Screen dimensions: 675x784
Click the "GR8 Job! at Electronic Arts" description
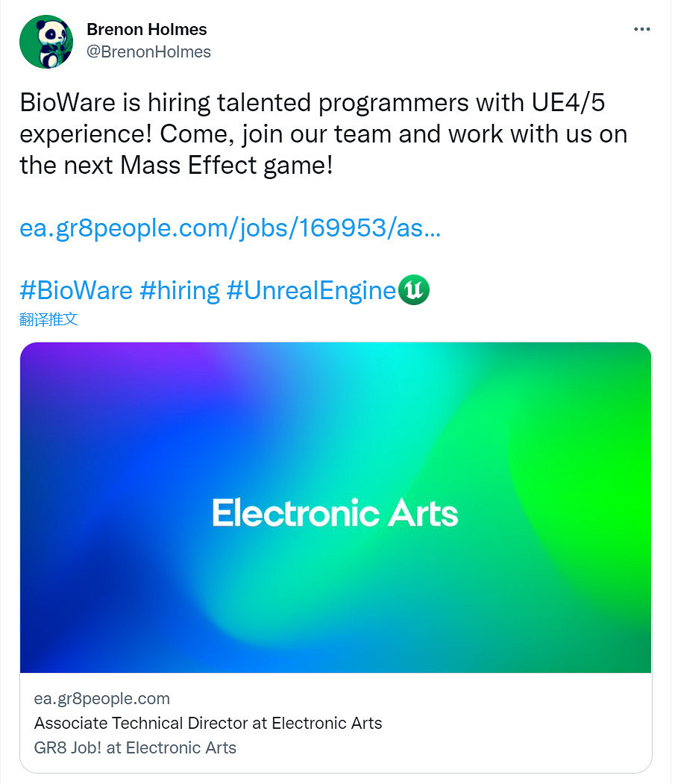135,747
